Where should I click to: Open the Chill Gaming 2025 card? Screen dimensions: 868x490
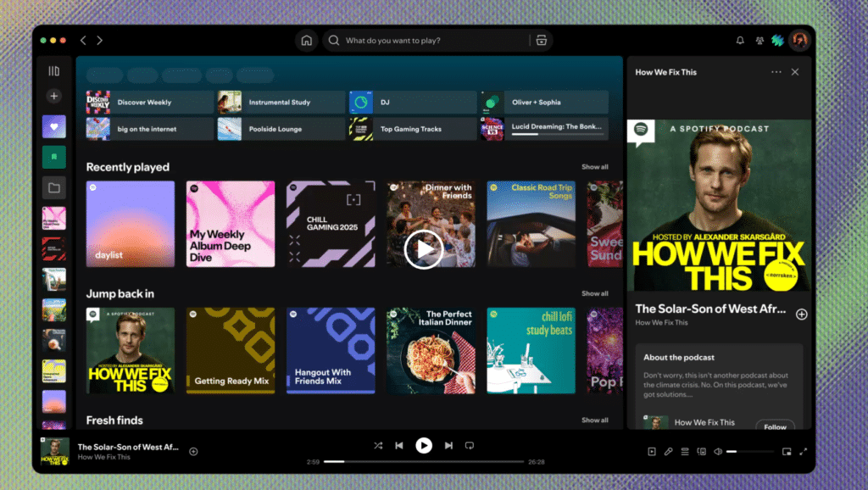coord(331,225)
